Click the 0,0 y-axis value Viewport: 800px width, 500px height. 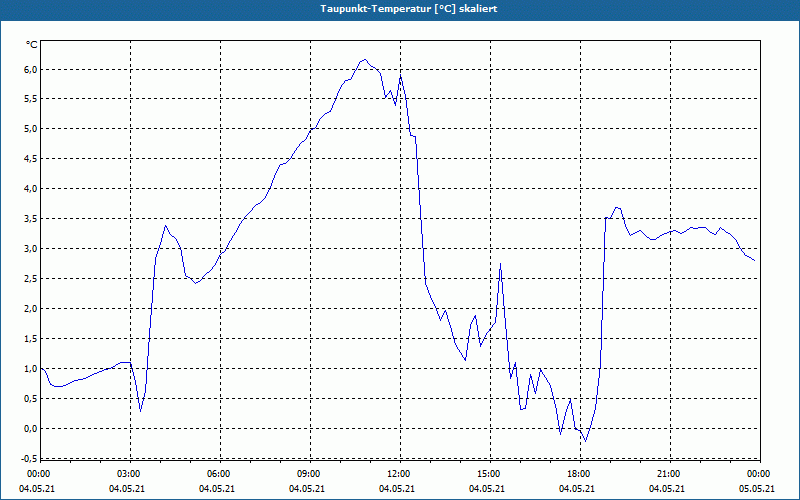pos(31,429)
